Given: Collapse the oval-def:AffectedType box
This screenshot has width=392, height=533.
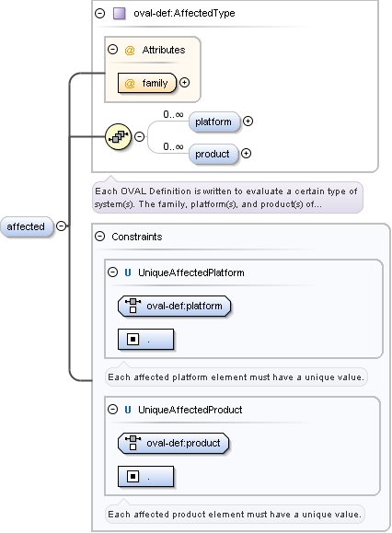Looking at the screenshot, I should click(x=100, y=13).
